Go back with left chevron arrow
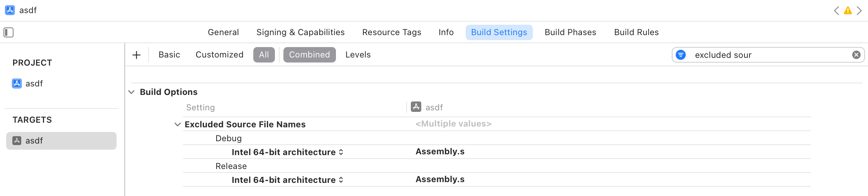Viewport: 868px width, 196px height. (x=836, y=11)
